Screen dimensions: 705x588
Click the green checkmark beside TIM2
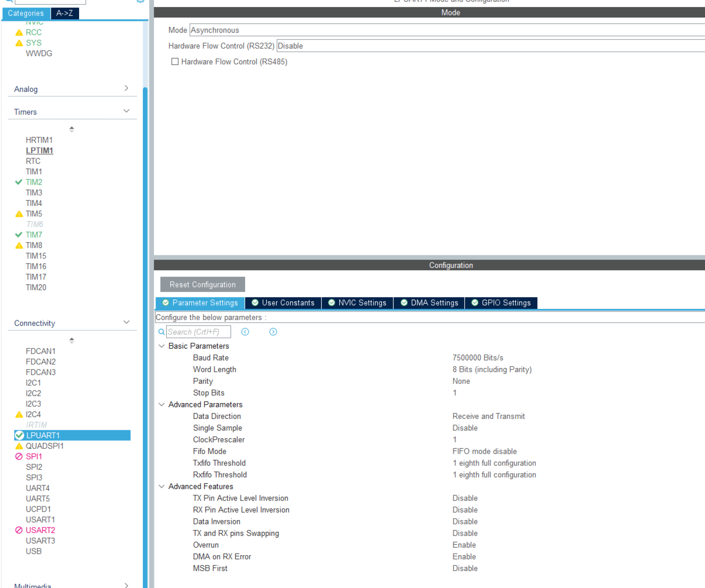pyautogui.click(x=18, y=182)
